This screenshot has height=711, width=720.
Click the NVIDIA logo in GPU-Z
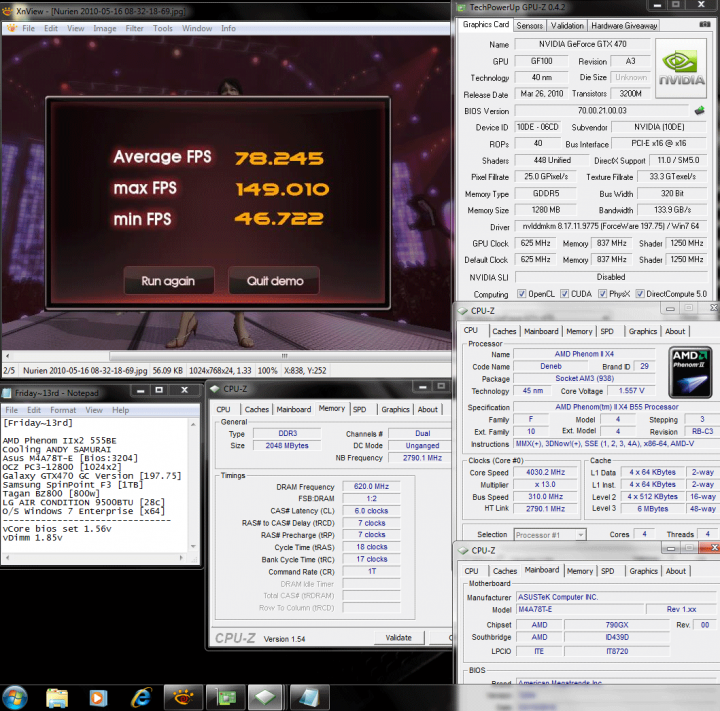[681, 68]
